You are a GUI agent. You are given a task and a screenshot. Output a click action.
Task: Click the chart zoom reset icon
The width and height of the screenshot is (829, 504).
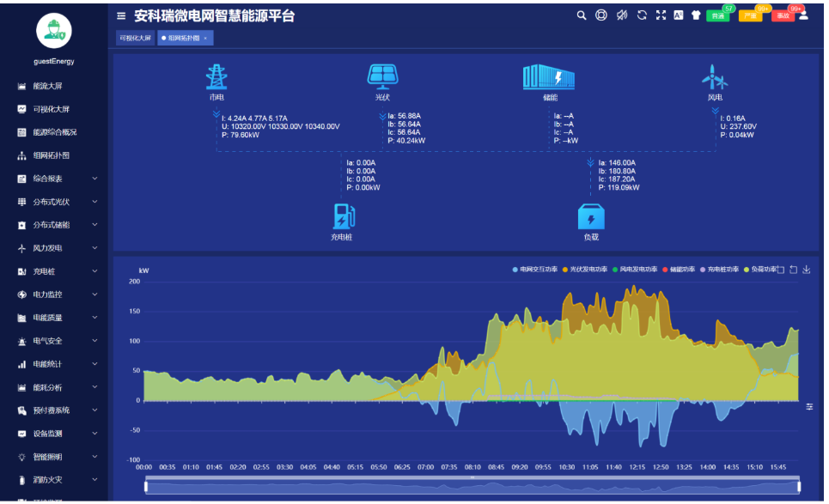pyautogui.click(x=794, y=270)
